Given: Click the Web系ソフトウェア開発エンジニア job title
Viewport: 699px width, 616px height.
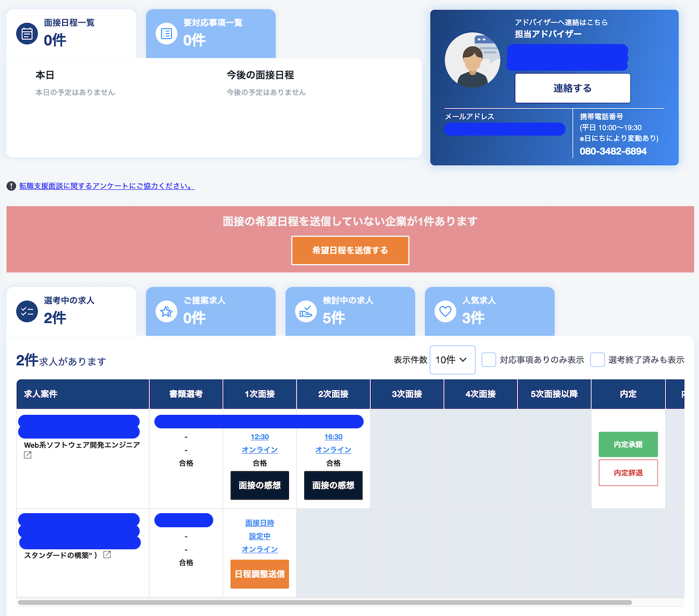Looking at the screenshot, I should pos(82,445).
